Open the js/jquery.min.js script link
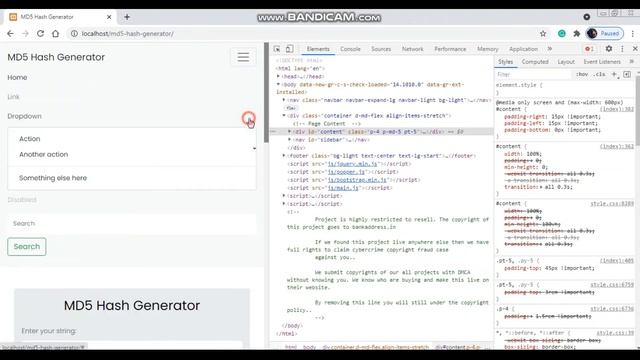 pyautogui.click(x=353, y=164)
